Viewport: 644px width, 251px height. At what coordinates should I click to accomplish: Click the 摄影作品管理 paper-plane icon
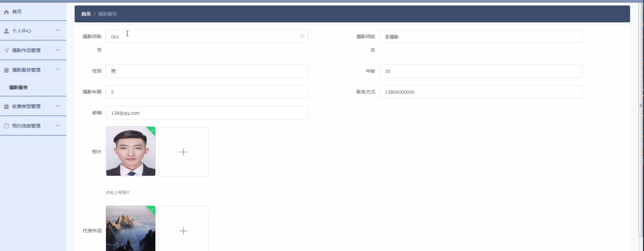click(x=6, y=51)
